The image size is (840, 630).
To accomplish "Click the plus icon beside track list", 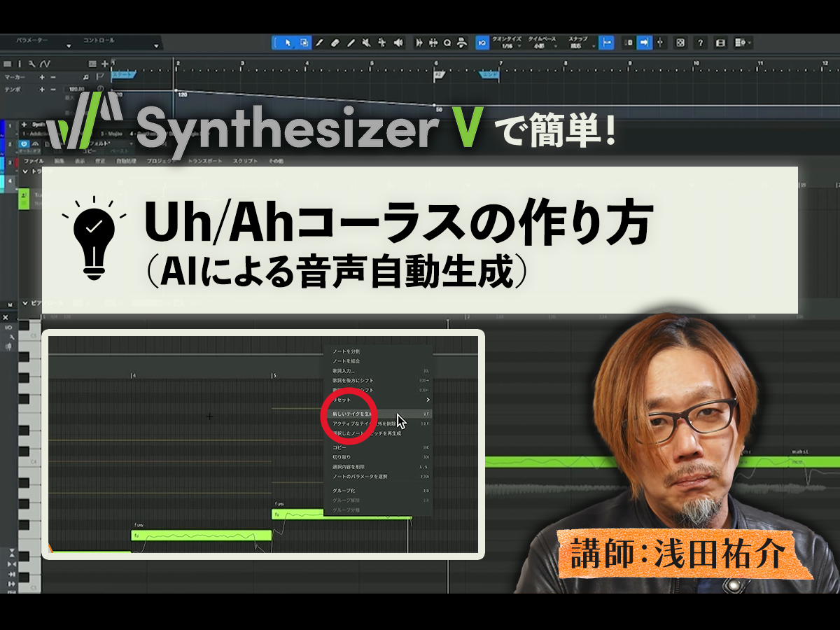I will (105, 64).
